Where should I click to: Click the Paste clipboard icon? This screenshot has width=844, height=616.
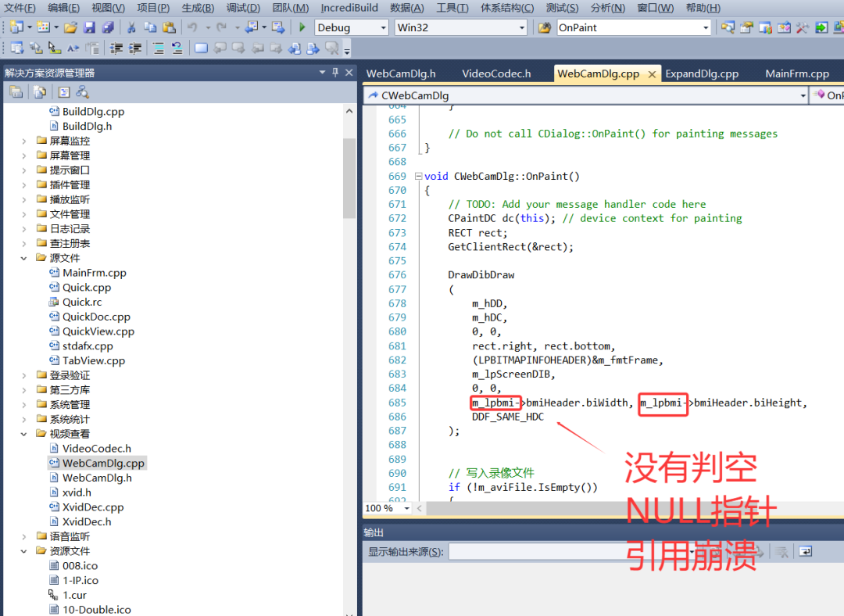[169, 27]
